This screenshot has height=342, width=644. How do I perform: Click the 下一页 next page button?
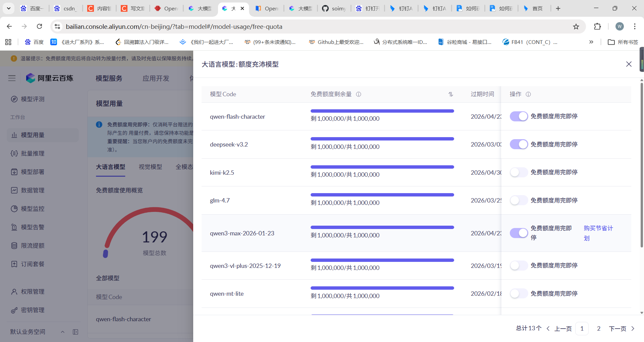click(622, 329)
